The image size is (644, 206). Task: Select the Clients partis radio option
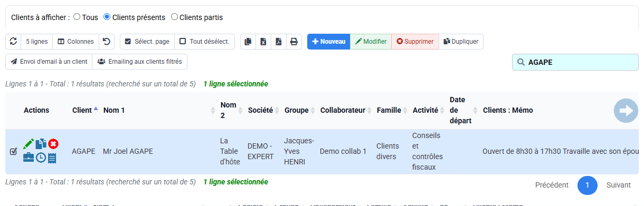pyautogui.click(x=175, y=17)
